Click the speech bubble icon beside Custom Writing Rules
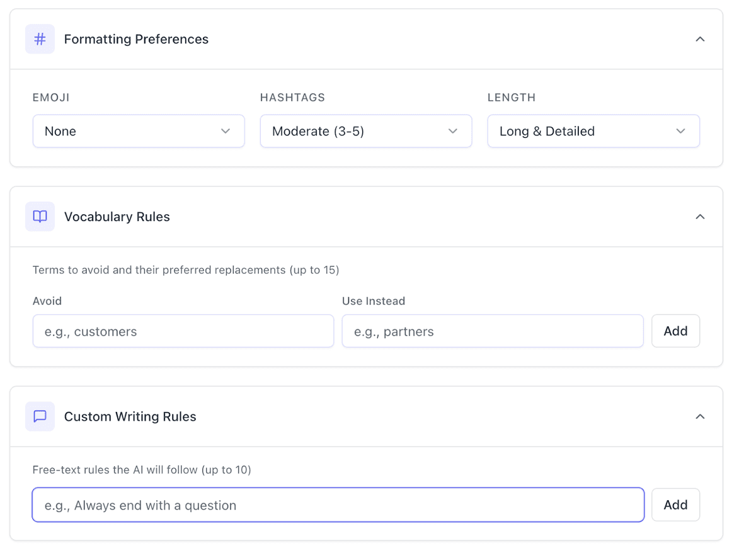Viewport: 756px width, 553px height. [40, 416]
